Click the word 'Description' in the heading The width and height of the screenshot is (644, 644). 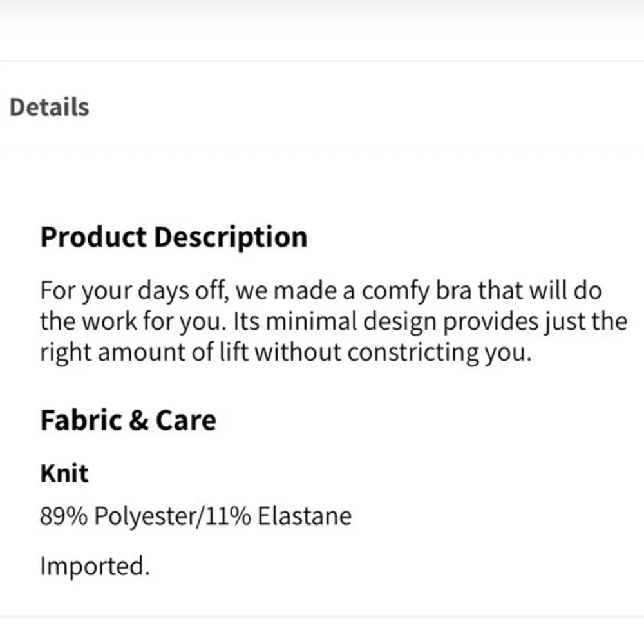coord(231,237)
